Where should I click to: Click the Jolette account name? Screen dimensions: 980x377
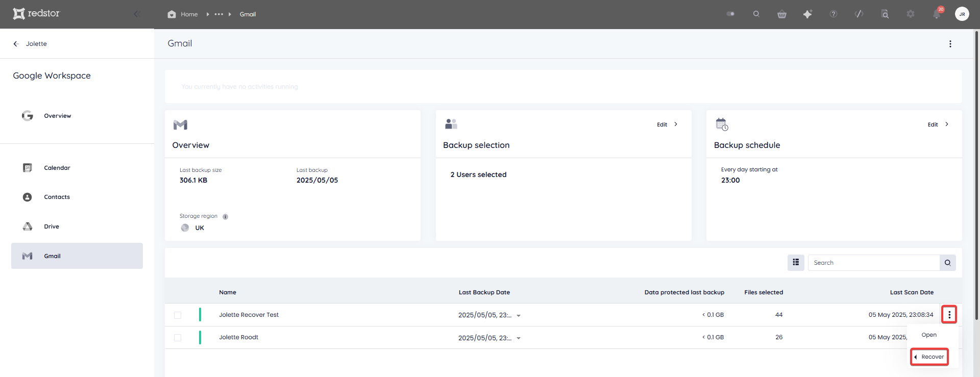point(36,44)
